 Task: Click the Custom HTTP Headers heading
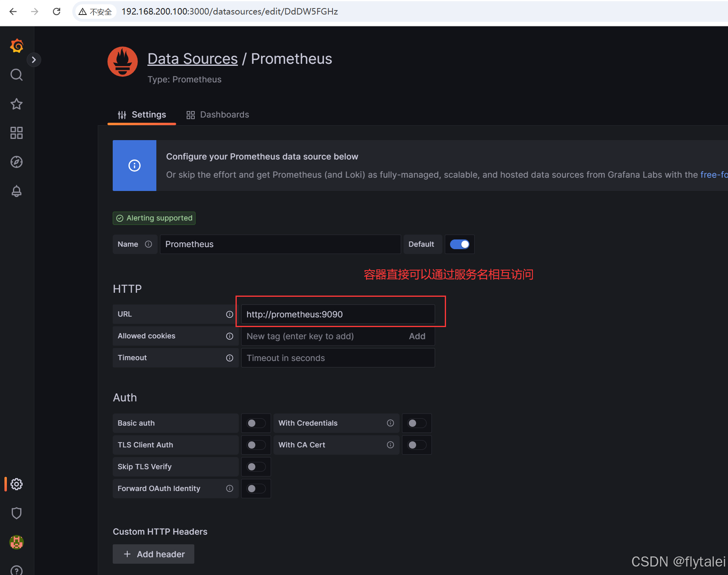point(160,532)
